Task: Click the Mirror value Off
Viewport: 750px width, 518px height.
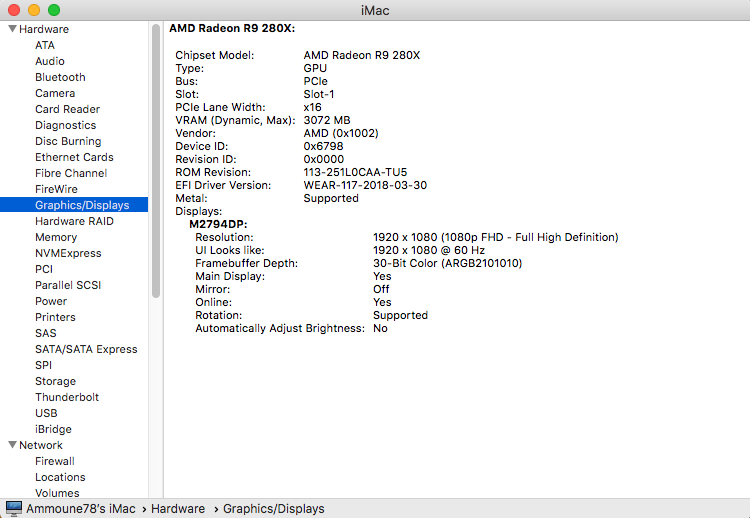Action: pos(381,289)
